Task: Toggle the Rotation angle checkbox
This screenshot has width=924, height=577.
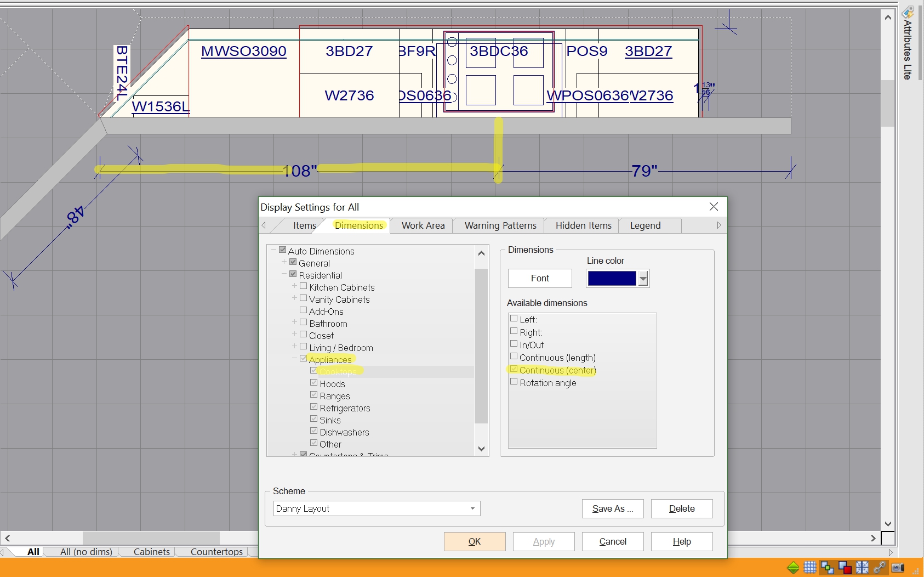Action: click(514, 382)
